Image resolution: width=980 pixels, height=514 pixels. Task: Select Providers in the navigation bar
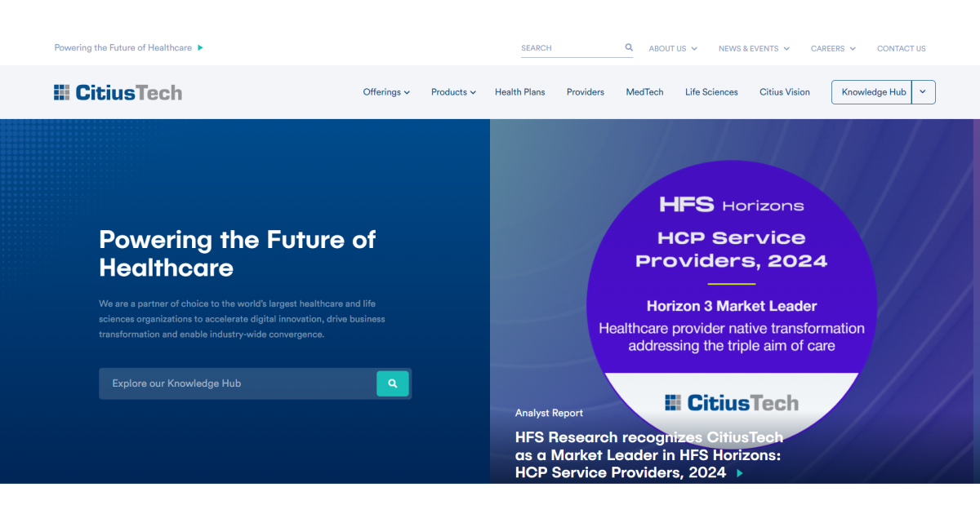(586, 92)
